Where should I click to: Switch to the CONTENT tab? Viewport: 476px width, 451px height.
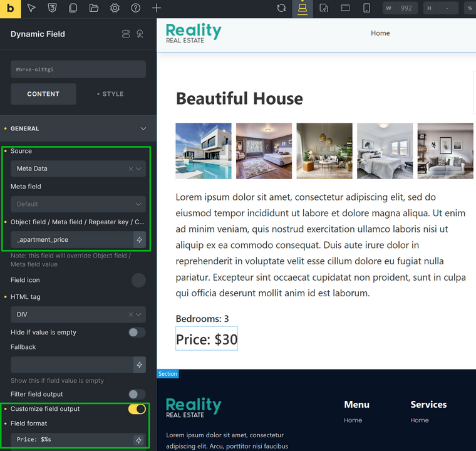pos(43,94)
